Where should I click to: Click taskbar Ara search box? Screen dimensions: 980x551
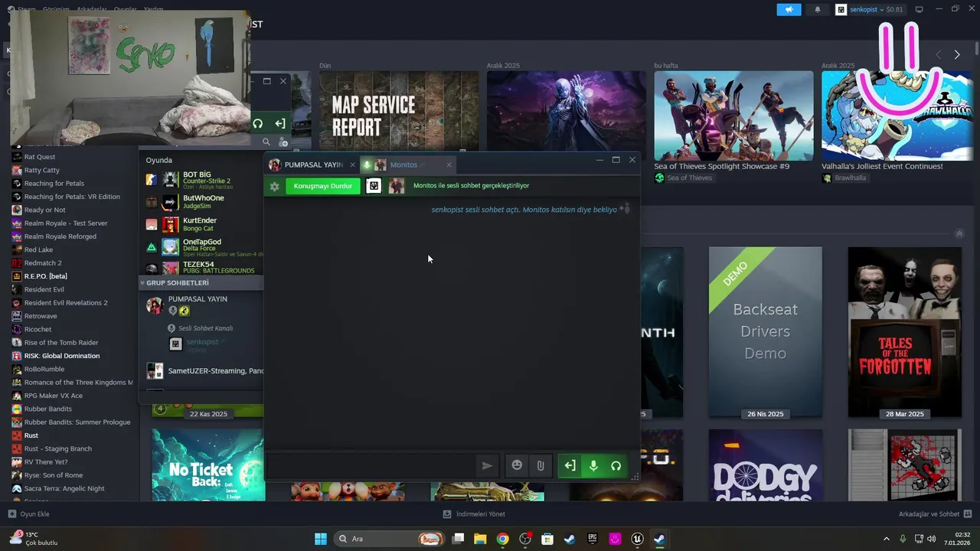click(x=390, y=539)
